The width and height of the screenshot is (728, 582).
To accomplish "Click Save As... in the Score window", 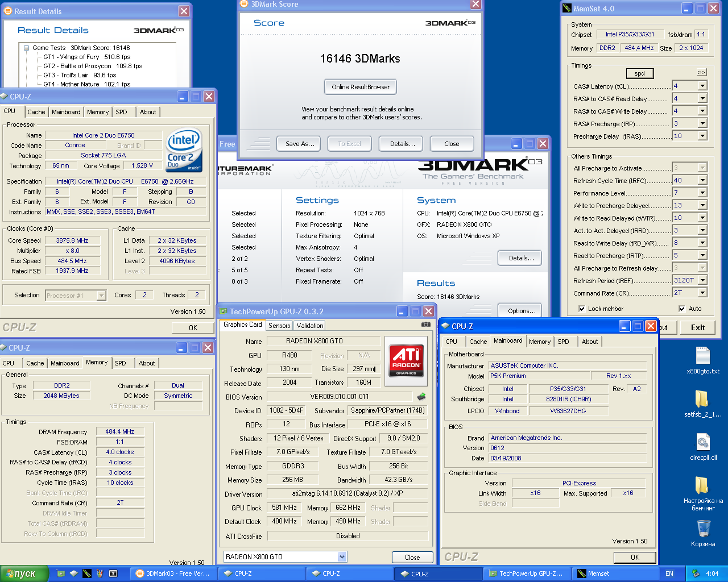I will click(x=300, y=144).
